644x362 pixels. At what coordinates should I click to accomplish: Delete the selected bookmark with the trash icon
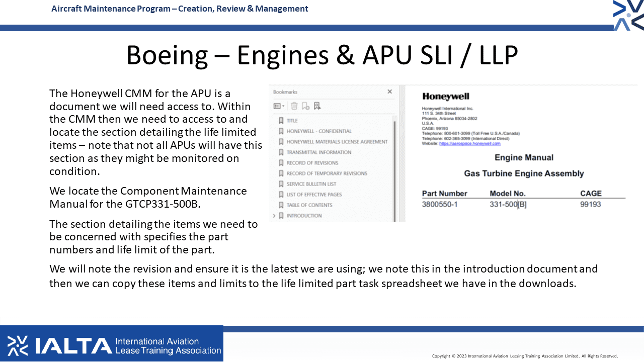click(294, 106)
